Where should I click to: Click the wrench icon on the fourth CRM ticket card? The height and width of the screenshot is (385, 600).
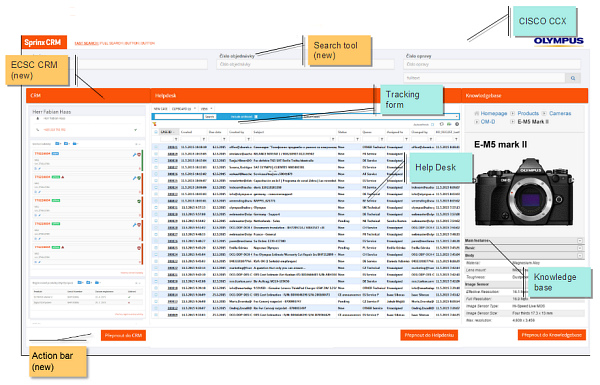pos(134,225)
